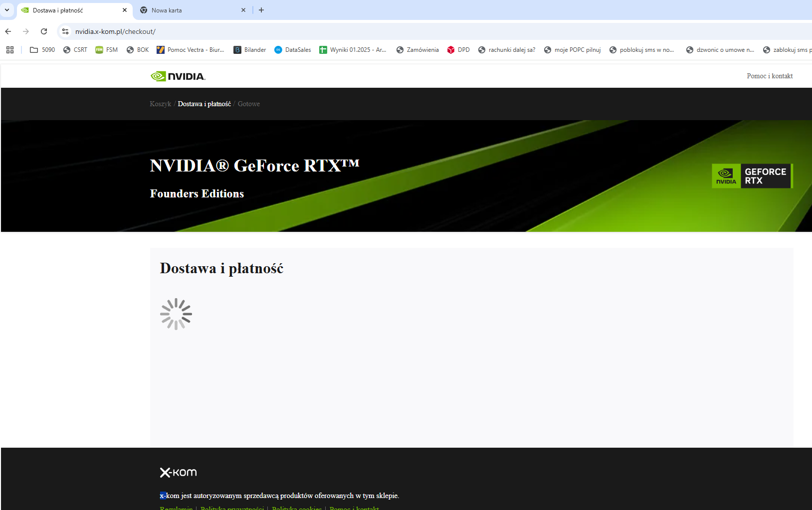The height and width of the screenshot is (510, 812).
Task: View site information icon in address bar
Action: pyautogui.click(x=65, y=31)
